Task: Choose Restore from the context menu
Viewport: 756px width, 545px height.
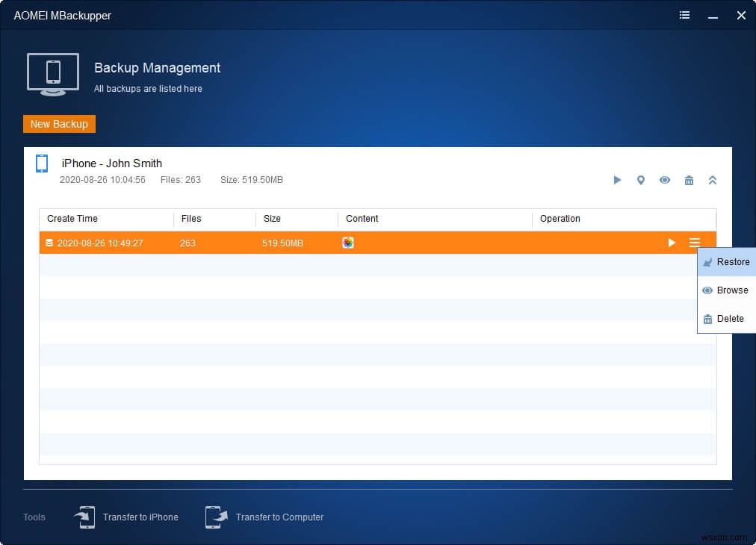Action: coord(726,262)
